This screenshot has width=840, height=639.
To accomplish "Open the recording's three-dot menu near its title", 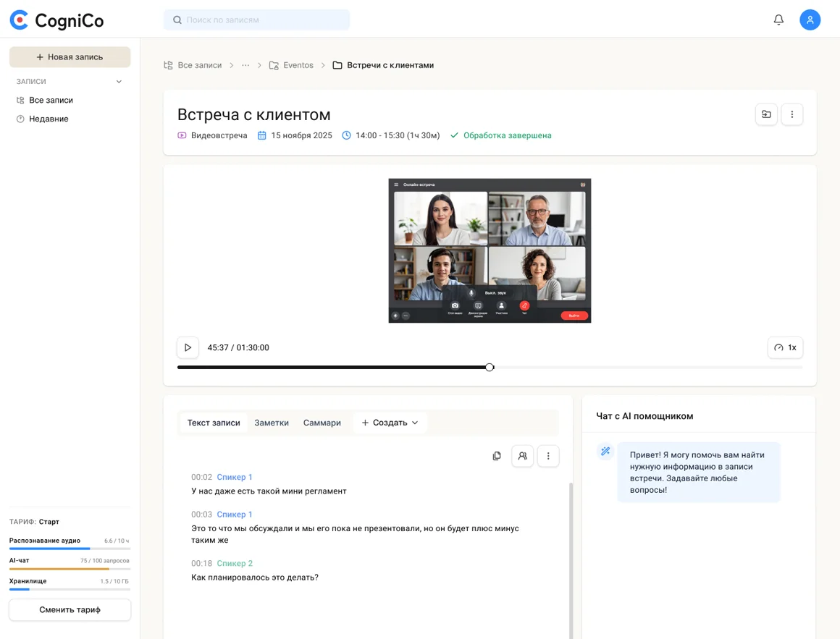I will [x=792, y=114].
